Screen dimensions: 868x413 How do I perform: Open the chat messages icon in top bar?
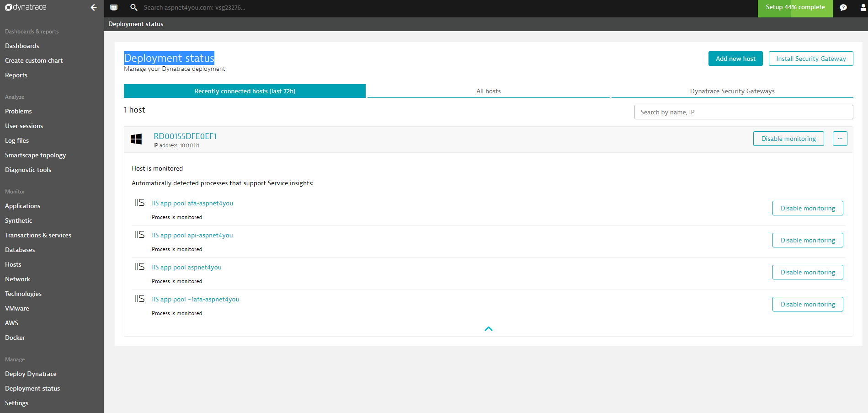[843, 7]
